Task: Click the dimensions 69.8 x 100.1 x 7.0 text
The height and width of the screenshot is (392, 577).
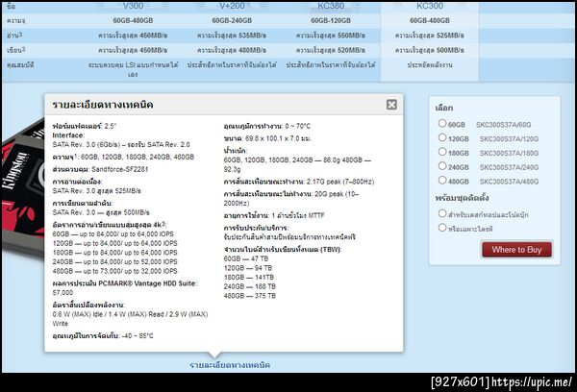Action: coord(278,138)
